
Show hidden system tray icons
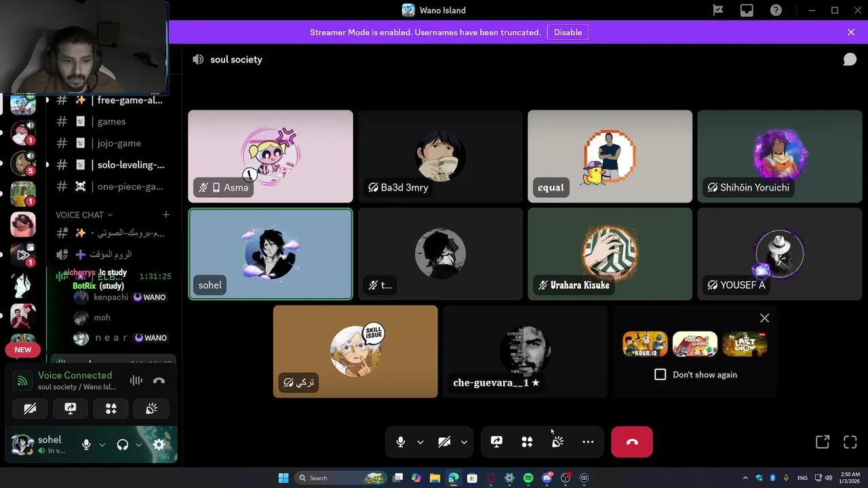point(745,478)
